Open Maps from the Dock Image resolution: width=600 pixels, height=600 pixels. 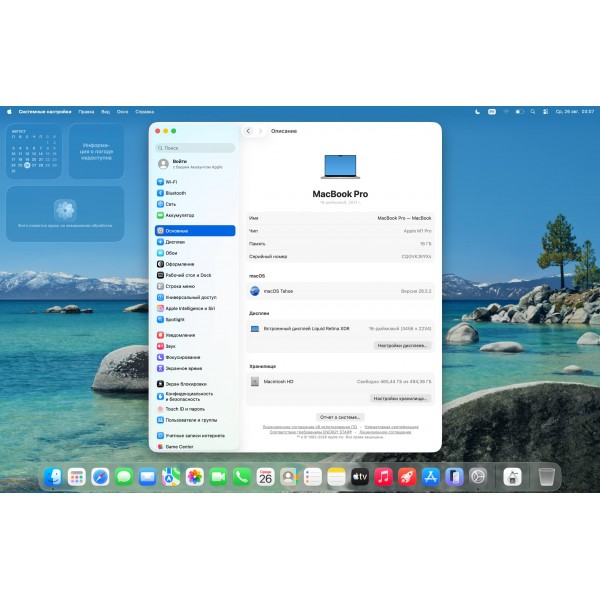point(171,477)
